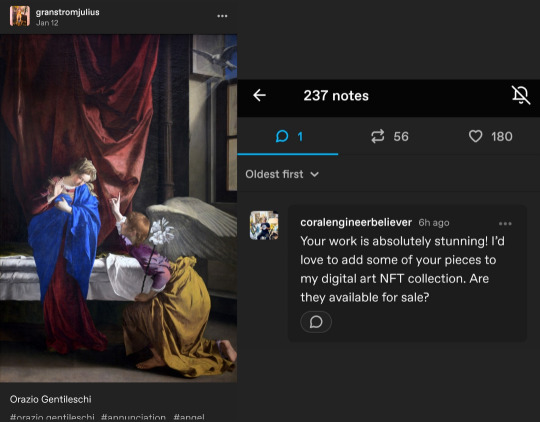Open the #orazio gentileschi tag
The width and height of the screenshot is (540, 422).
coord(52,417)
